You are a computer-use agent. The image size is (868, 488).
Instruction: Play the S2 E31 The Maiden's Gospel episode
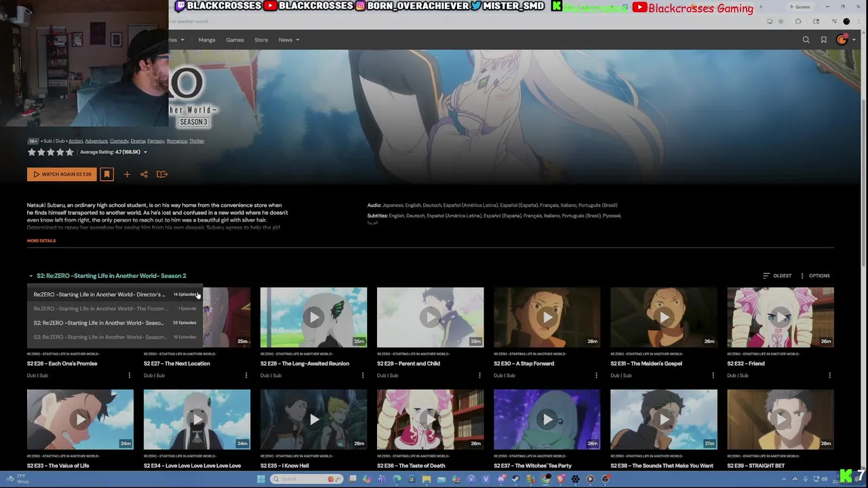click(x=663, y=317)
